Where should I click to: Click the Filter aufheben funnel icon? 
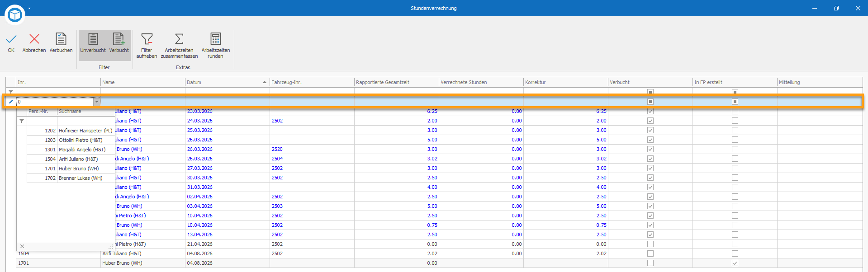147,39
